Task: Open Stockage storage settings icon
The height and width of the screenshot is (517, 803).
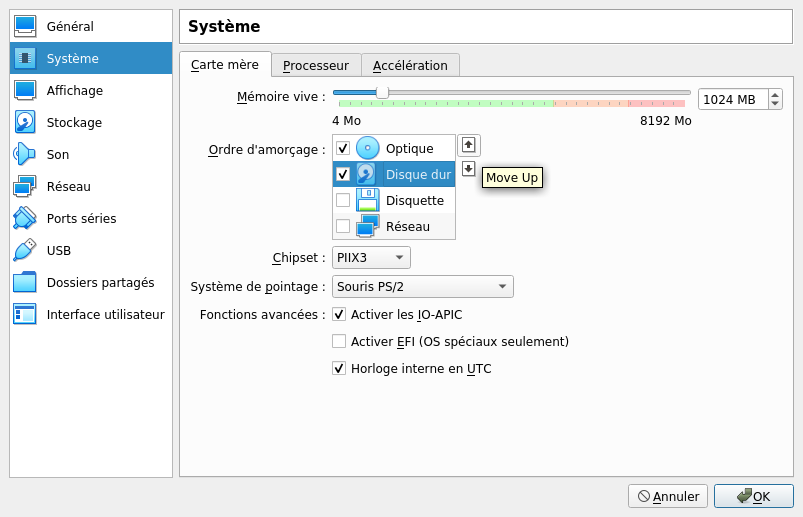Action: click(25, 122)
